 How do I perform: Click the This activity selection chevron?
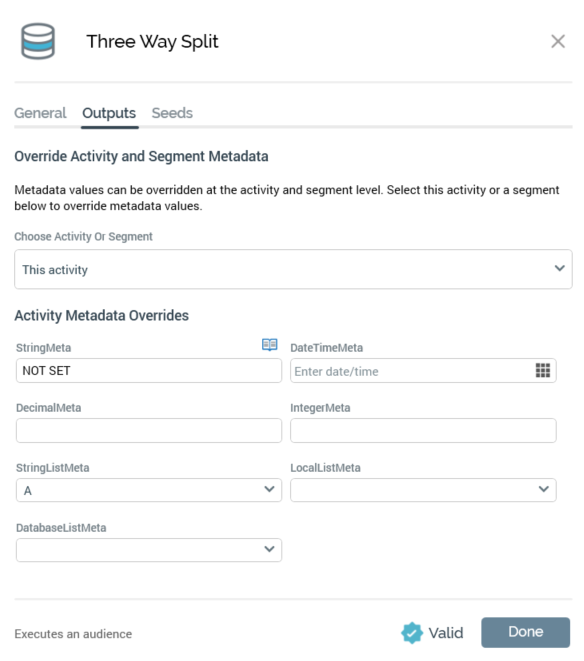tap(560, 268)
